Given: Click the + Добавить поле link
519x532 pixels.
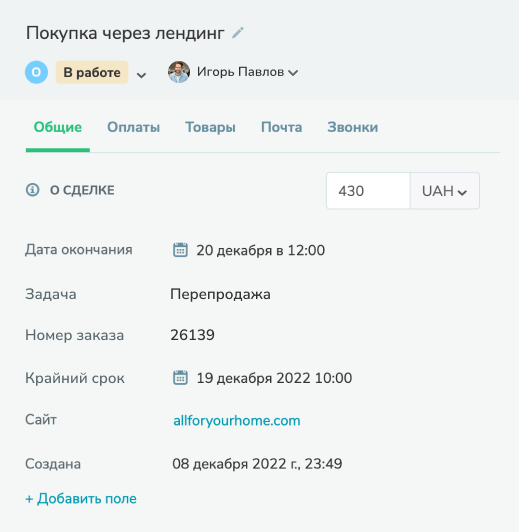Looking at the screenshot, I should click(81, 499).
